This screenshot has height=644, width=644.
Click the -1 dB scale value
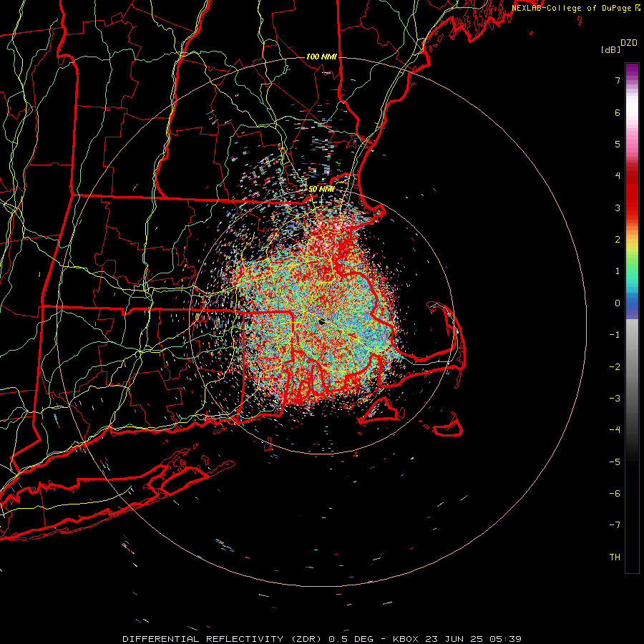615,335
